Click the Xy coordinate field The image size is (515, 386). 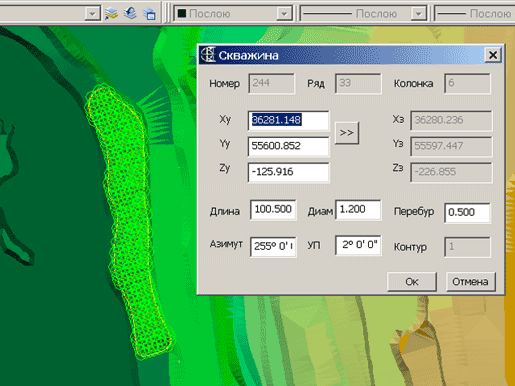288,120
